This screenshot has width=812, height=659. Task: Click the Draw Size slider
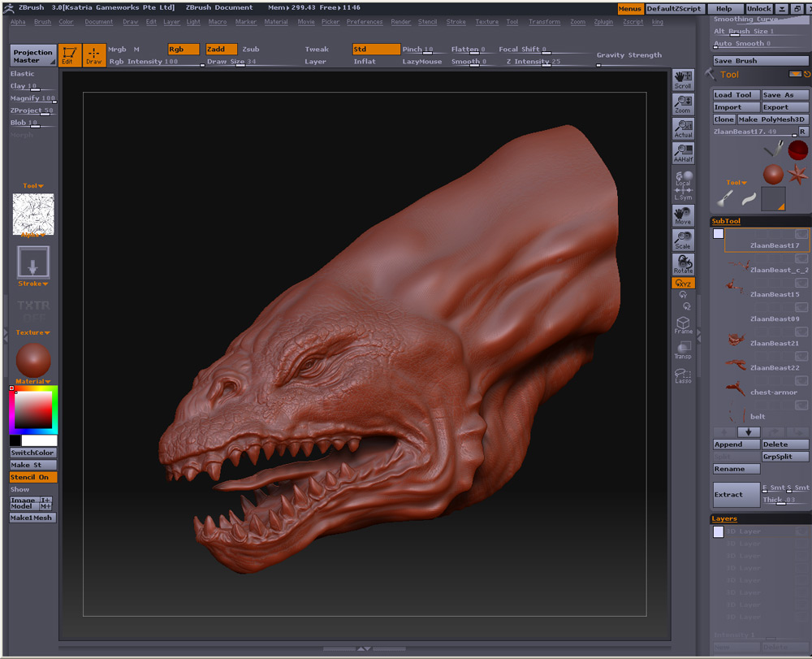click(x=231, y=62)
